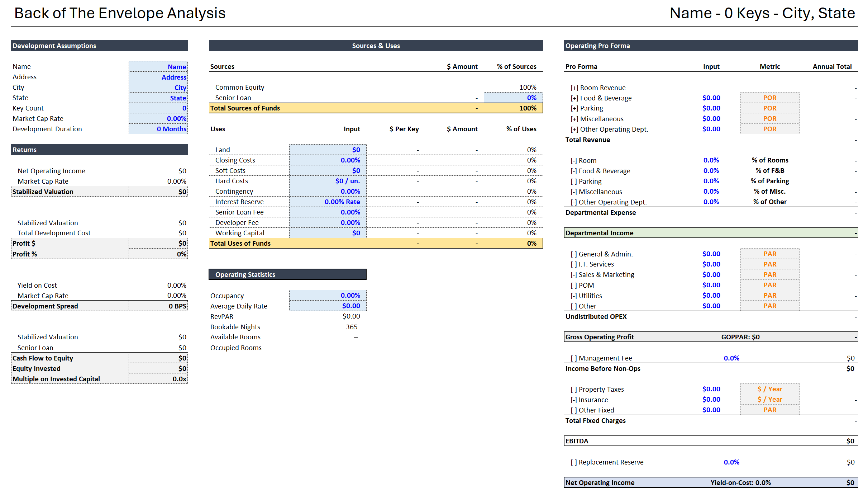Click the Food & Beverage revenue $0.00 input
Screen dimensions: 868x495
coord(711,98)
